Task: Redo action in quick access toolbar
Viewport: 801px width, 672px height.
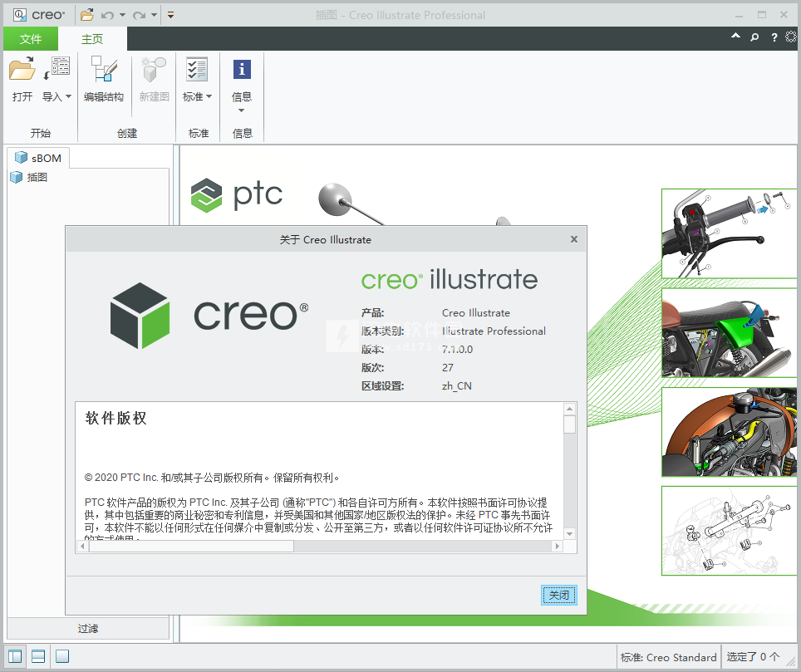Action: pos(139,15)
